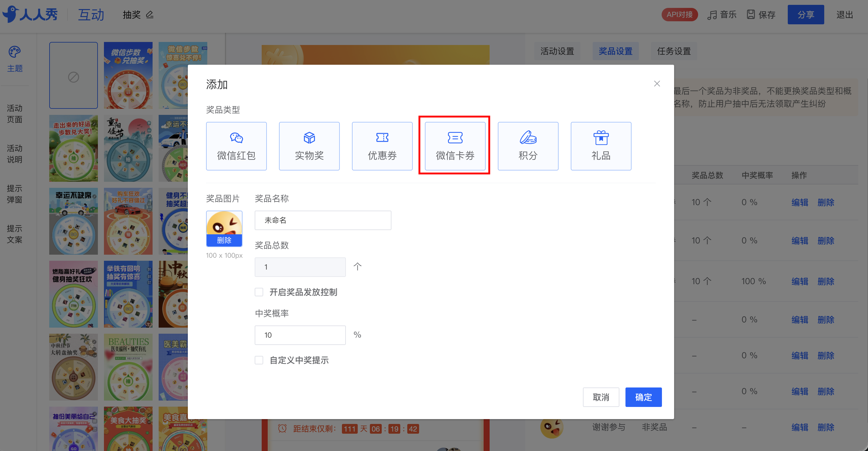The image size is (868, 451).
Task: Pick the 积分 prize type
Action: pyautogui.click(x=528, y=146)
